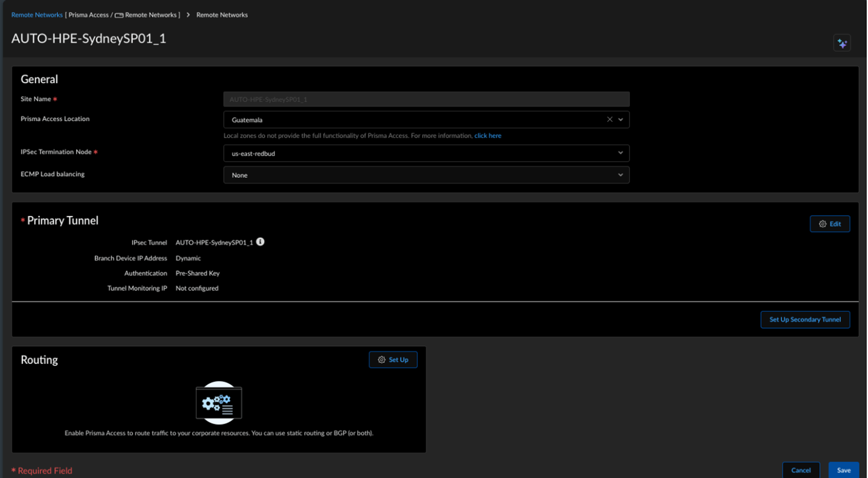The height and width of the screenshot is (478, 868).
Task: Show info for the IPsec Tunnel name
Action: pyautogui.click(x=260, y=242)
